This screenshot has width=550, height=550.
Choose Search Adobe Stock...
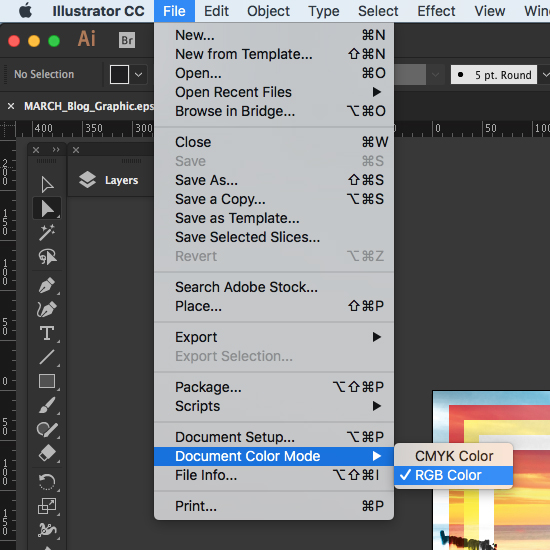click(274, 287)
